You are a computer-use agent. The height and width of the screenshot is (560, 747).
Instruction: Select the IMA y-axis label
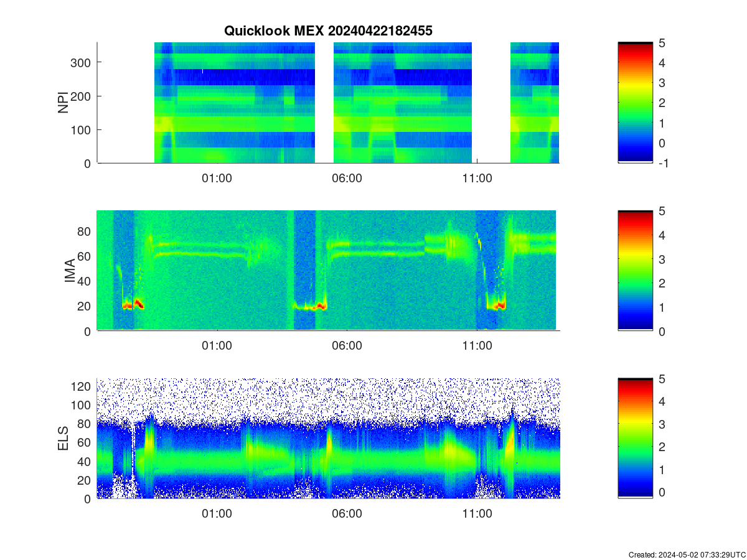70,271
